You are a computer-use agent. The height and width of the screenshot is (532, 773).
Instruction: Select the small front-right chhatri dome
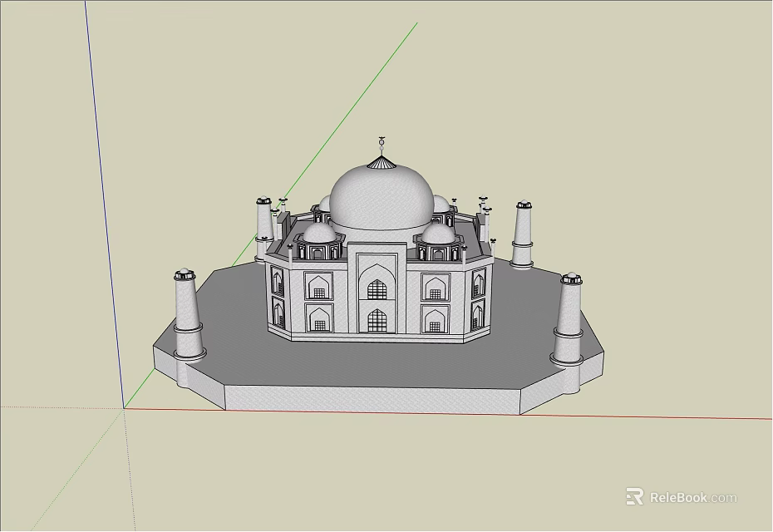click(438, 234)
